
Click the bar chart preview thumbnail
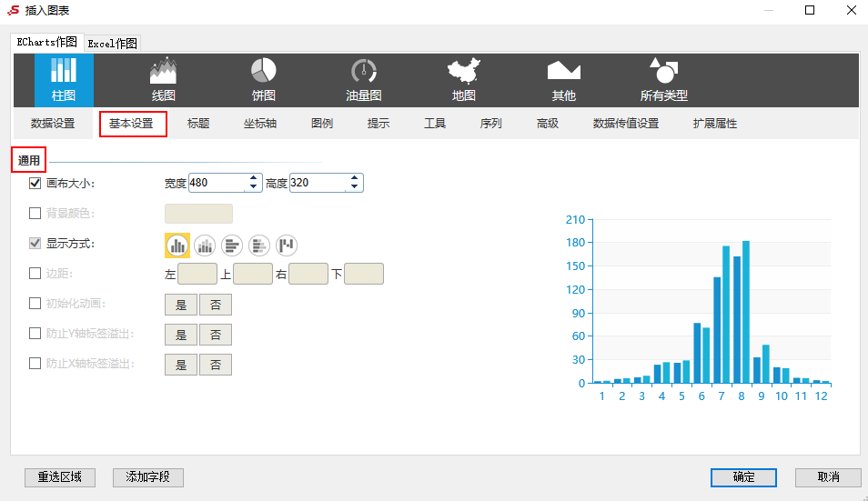(x=698, y=310)
